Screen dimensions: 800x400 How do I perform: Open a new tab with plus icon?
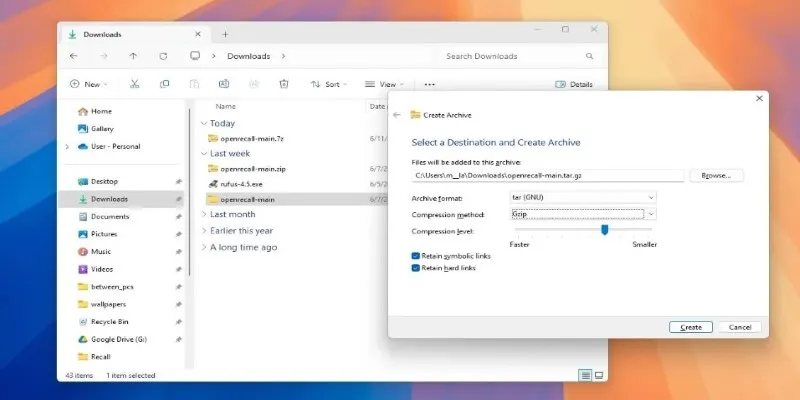point(225,34)
